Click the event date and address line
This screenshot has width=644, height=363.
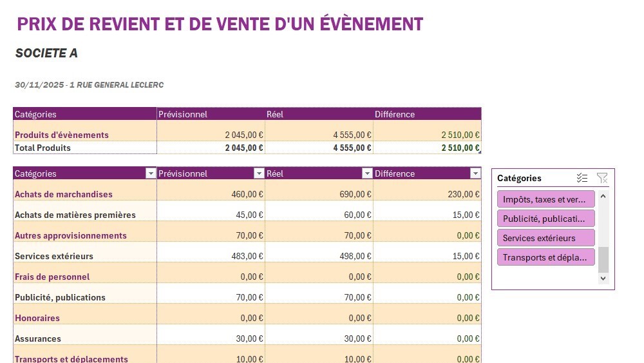[90, 85]
